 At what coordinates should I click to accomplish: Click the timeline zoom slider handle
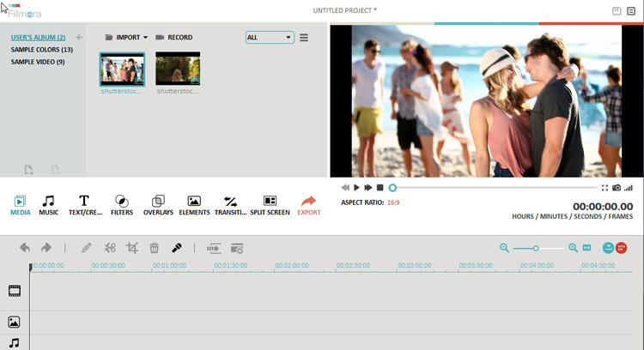pyautogui.click(x=536, y=248)
